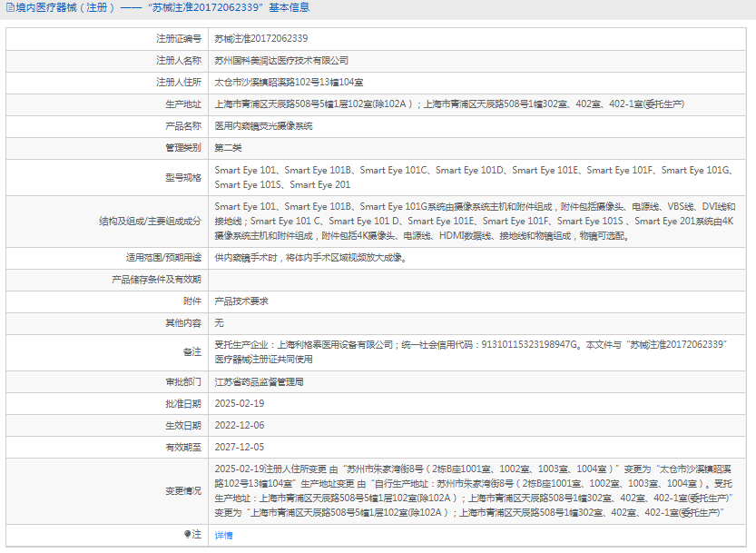Click the bullet icon beside 注 label

tap(188, 534)
